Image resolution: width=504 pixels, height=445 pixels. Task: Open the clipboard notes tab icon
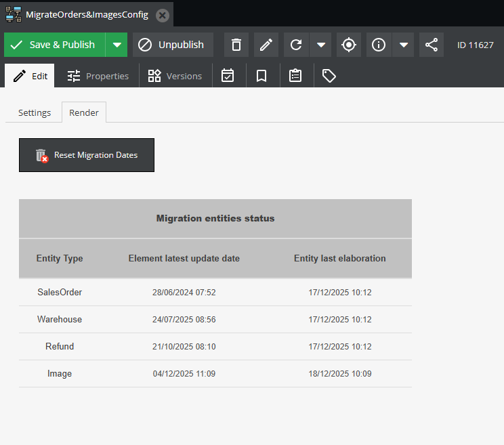tap(295, 76)
